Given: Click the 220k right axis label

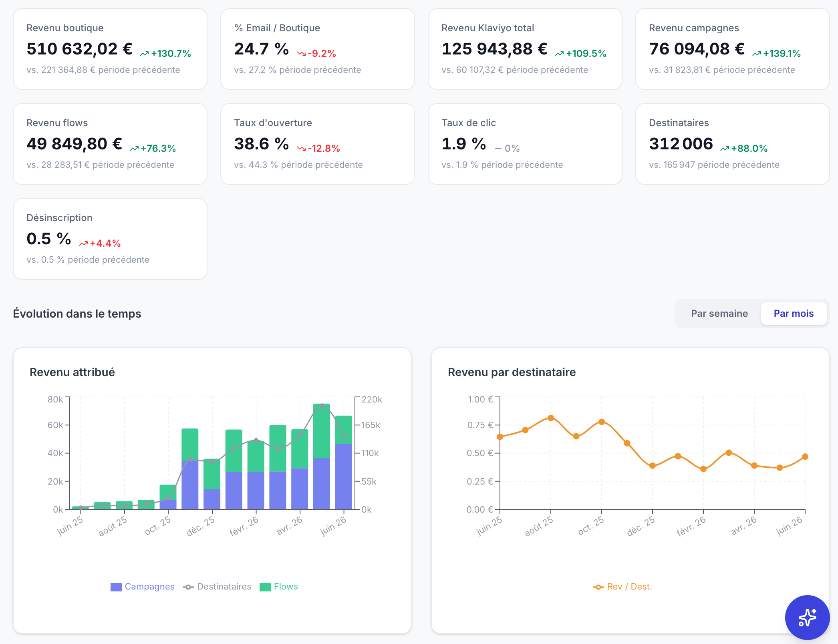Looking at the screenshot, I should tap(372, 400).
